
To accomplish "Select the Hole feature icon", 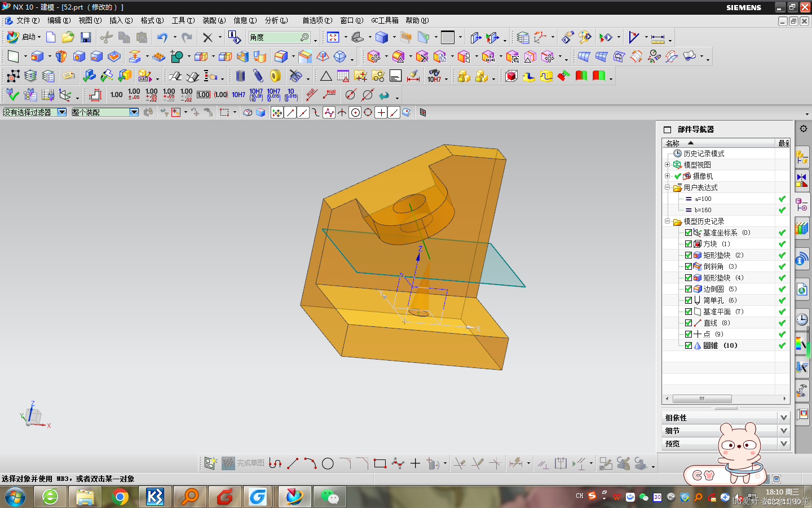I will [x=79, y=56].
